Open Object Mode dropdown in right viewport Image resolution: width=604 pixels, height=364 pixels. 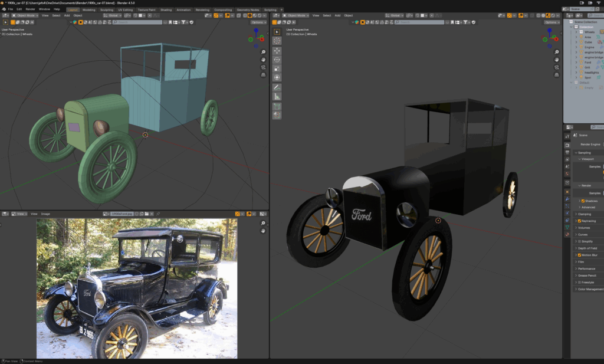pyautogui.click(x=296, y=15)
